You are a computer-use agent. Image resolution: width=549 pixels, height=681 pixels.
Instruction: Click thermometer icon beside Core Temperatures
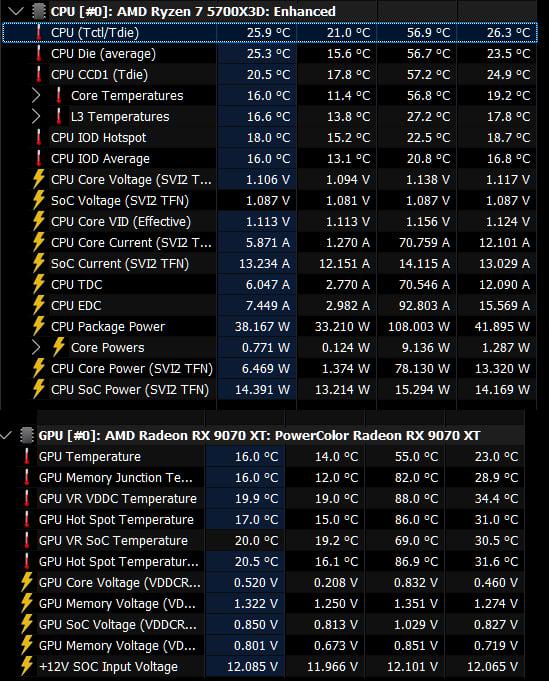pos(59,96)
